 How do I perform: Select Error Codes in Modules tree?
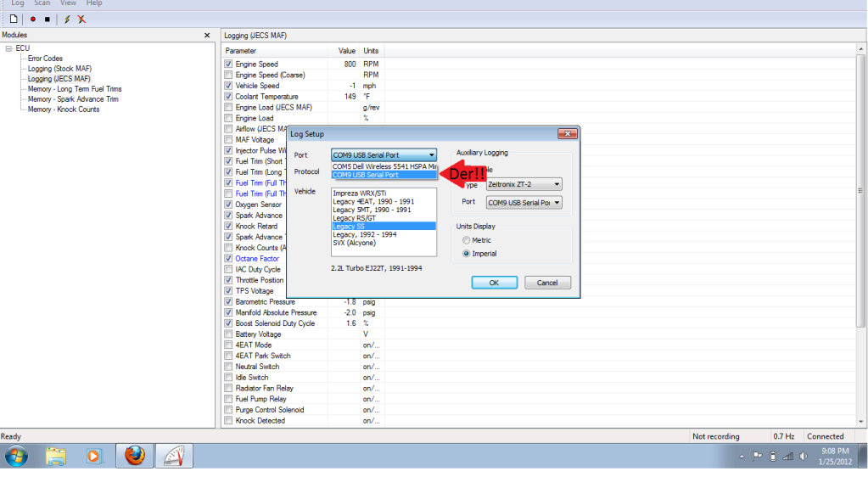click(45, 59)
